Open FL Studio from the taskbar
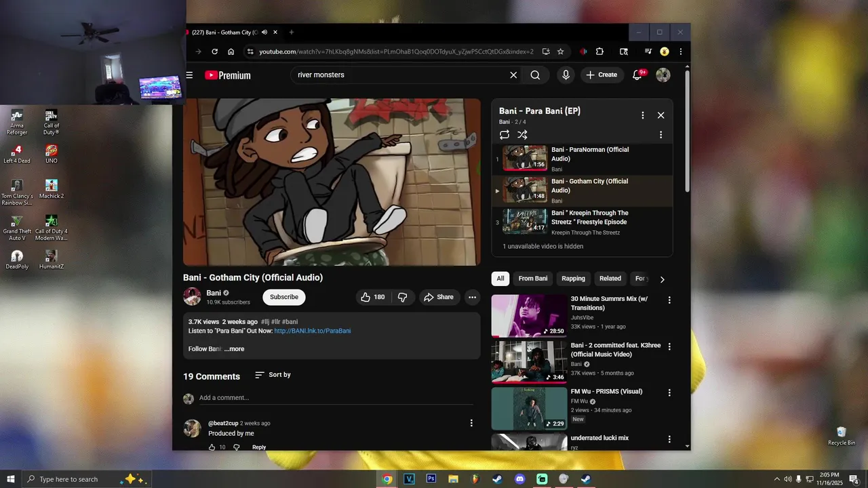868x488 pixels. (475, 479)
